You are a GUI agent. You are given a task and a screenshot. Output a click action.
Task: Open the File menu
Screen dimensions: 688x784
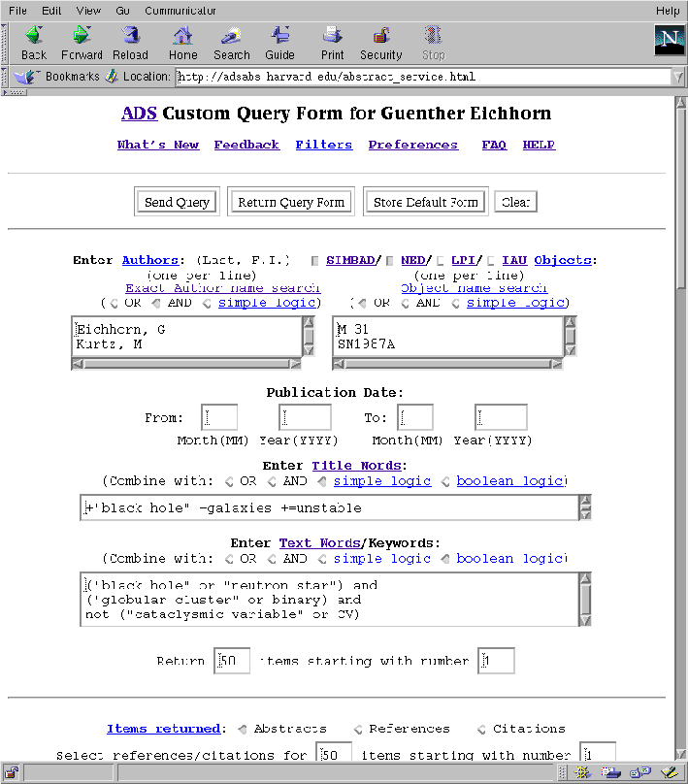coord(17,11)
